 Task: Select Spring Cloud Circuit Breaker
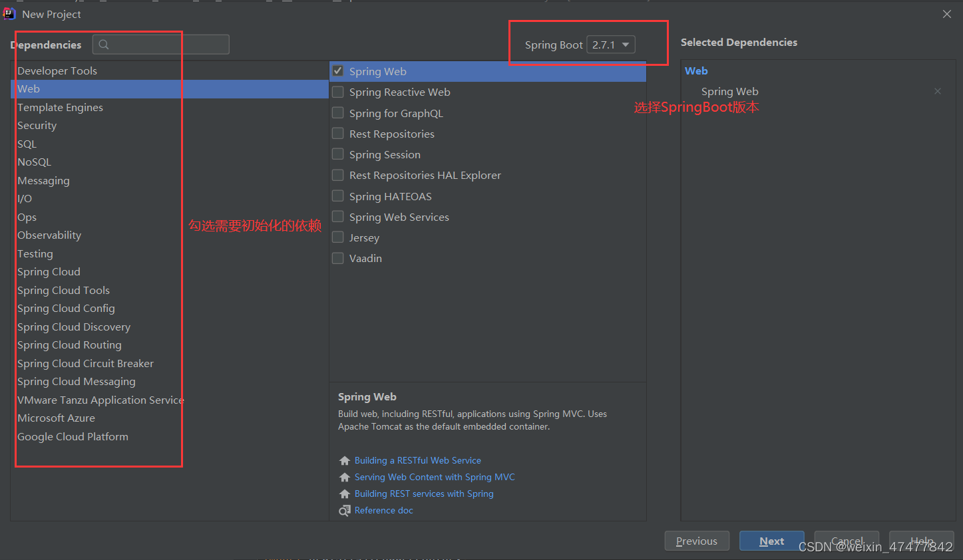pos(170,363)
